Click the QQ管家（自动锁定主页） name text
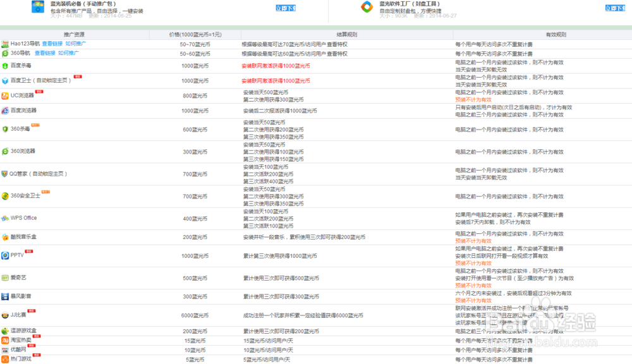Image resolution: width=632 pixels, height=364 pixels. [39, 174]
